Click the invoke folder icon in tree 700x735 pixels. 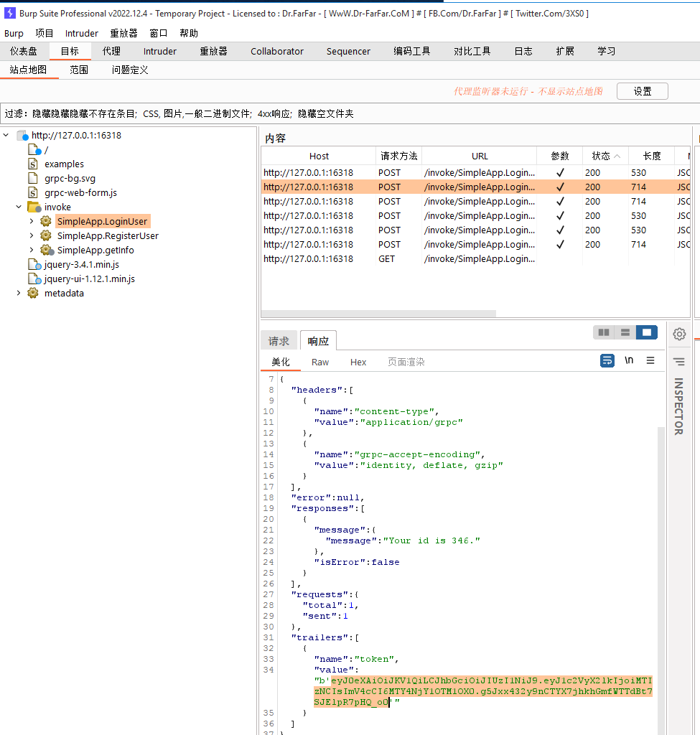coord(34,207)
